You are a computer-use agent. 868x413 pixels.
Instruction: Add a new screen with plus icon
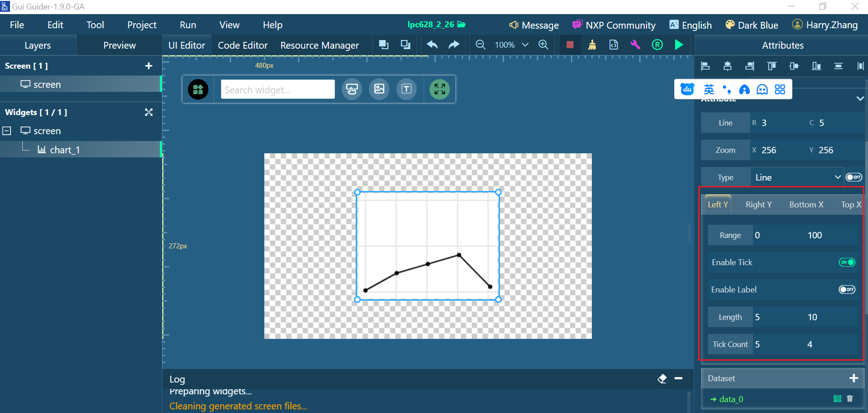pyautogui.click(x=149, y=66)
